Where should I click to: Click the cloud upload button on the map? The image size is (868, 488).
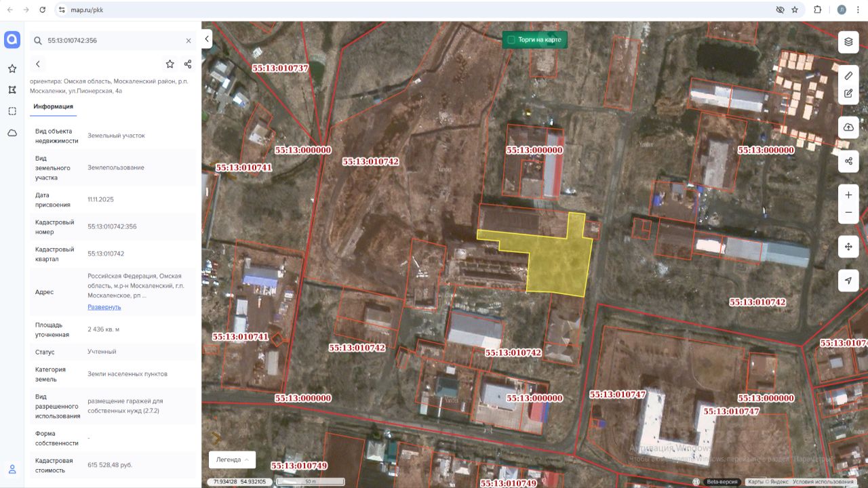pyautogui.click(x=848, y=127)
